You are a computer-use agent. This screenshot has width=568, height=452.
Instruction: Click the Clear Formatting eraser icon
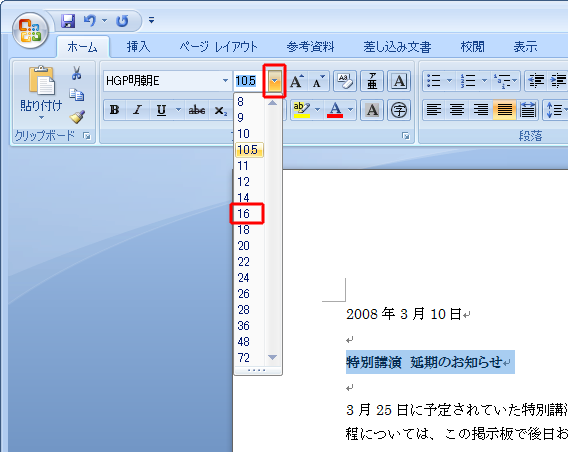point(344,80)
